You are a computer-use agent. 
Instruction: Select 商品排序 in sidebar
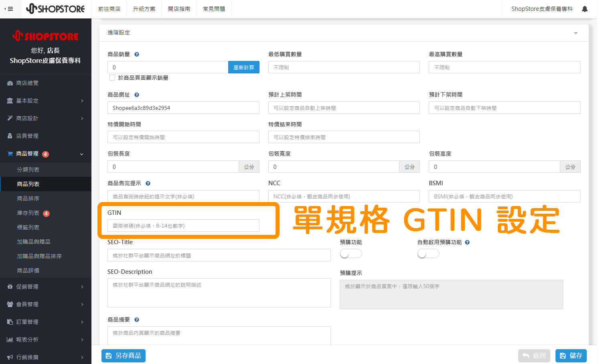pos(46,198)
